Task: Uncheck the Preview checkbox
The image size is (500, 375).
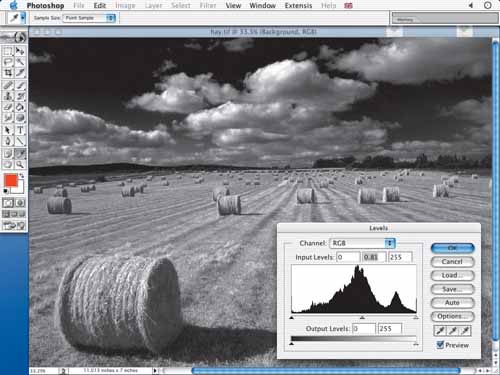Action: (x=440, y=345)
